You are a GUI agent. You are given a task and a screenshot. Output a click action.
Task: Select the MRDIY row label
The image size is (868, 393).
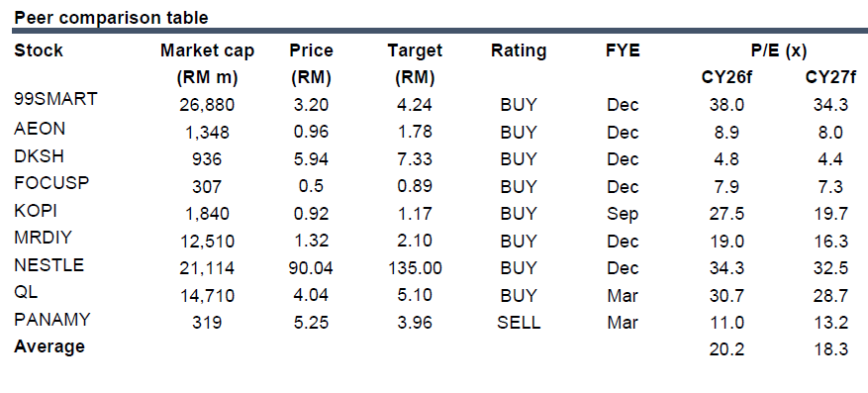(44, 238)
